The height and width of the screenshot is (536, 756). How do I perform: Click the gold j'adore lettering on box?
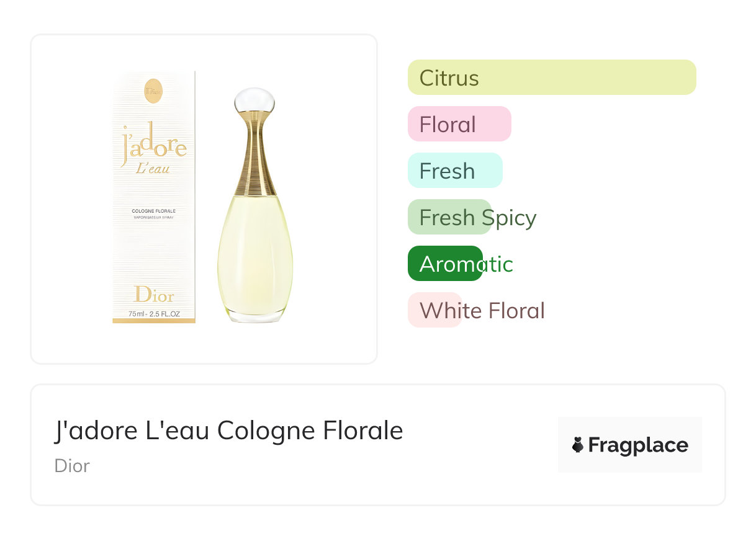coord(154,144)
